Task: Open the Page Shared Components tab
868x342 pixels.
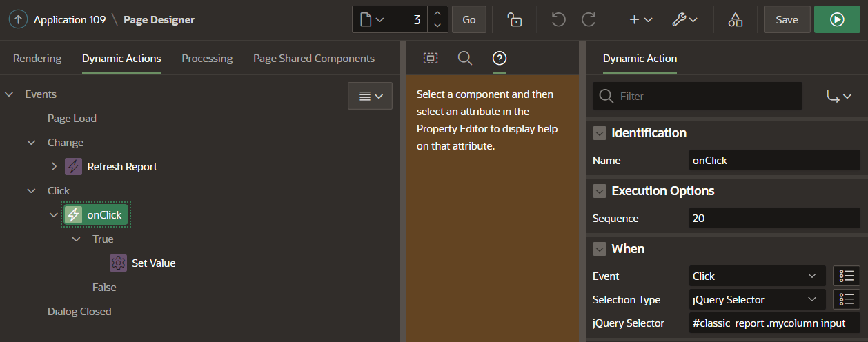Action: coord(314,59)
